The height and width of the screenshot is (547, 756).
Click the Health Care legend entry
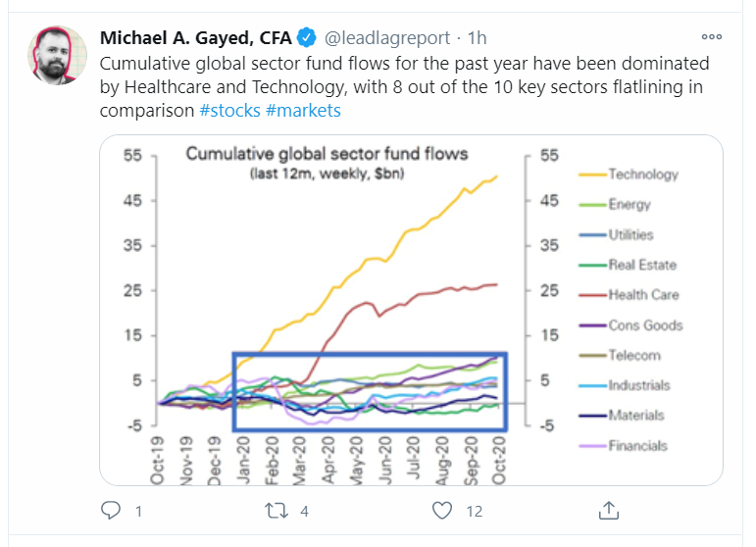642,295
